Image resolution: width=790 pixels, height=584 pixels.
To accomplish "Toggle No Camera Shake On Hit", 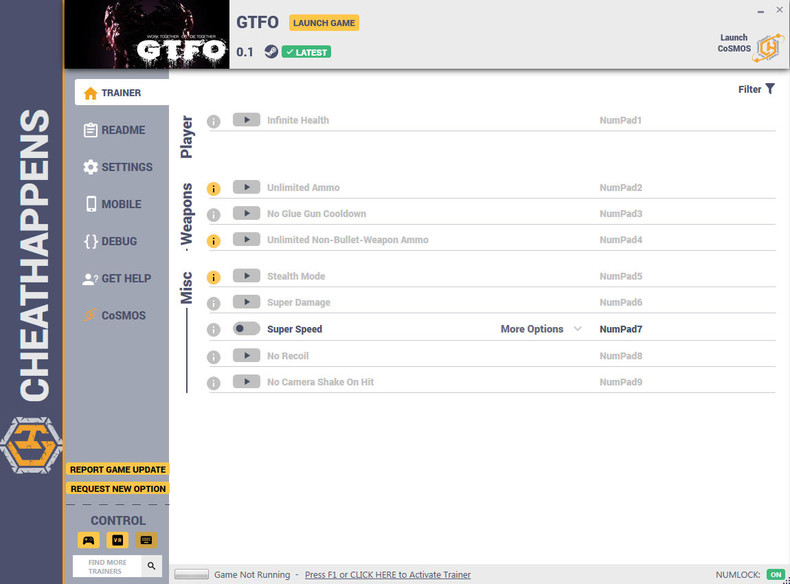I will (x=246, y=382).
